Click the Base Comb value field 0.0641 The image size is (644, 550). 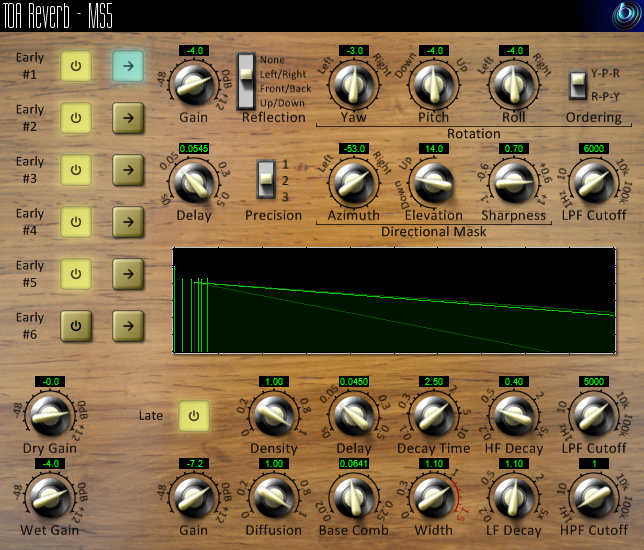(x=354, y=464)
